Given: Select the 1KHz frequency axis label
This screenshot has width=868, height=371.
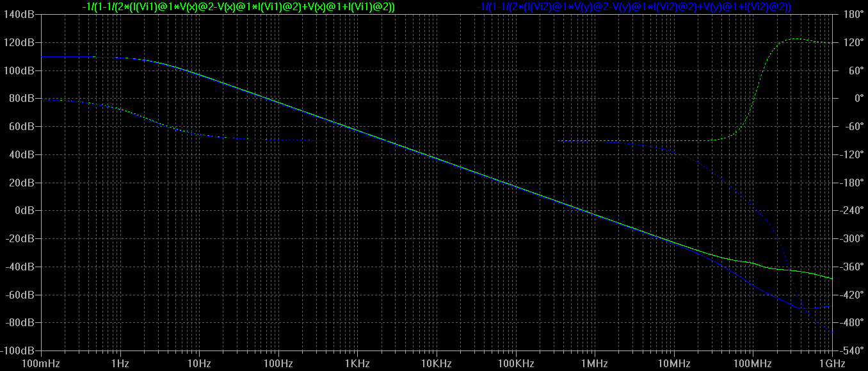Looking at the screenshot, I should click(x=357, y=363).
